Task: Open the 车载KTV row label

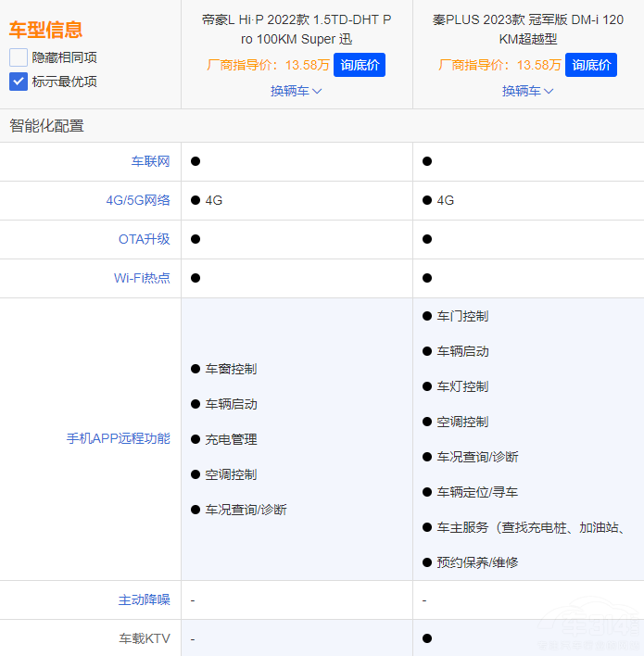Action: [x=144, y=638]
